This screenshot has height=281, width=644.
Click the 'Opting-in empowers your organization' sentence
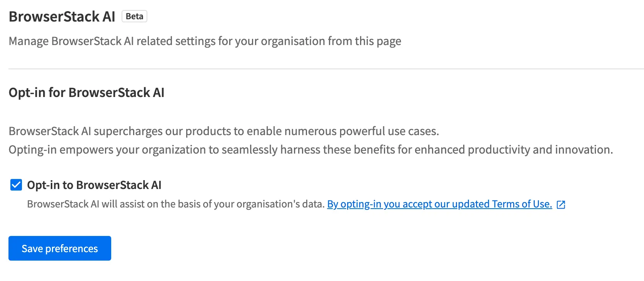(310, 150)
